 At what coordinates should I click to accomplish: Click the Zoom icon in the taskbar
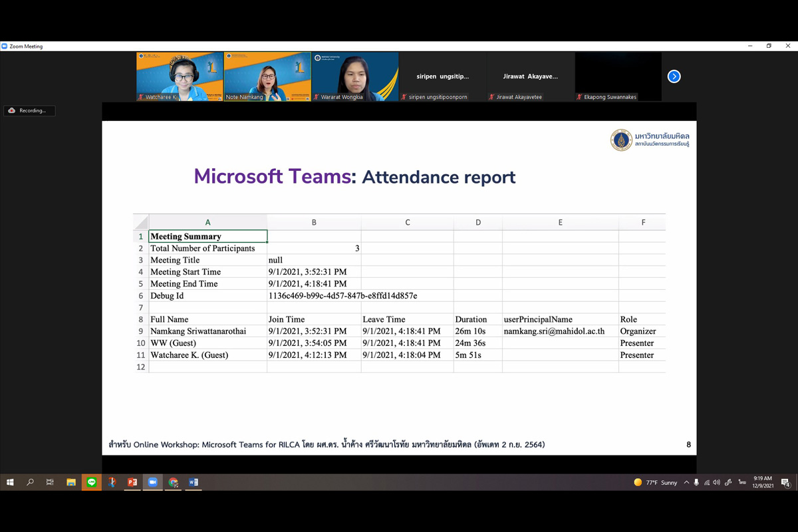[152, 482]
